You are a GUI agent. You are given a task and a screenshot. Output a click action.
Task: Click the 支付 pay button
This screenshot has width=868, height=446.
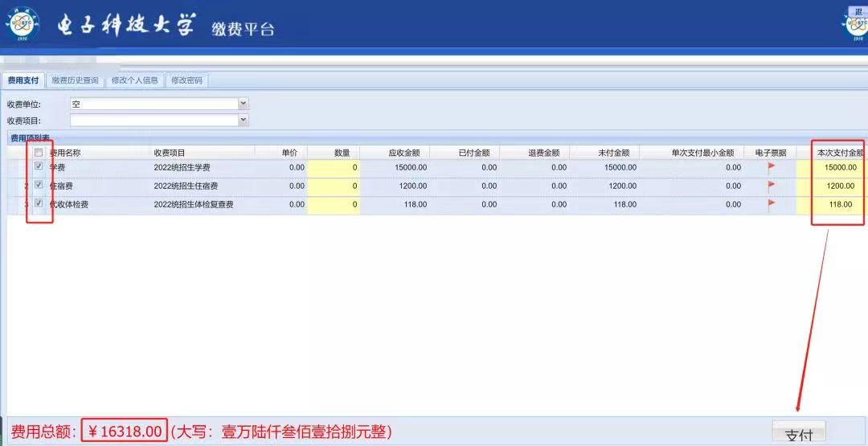point(799,432)
